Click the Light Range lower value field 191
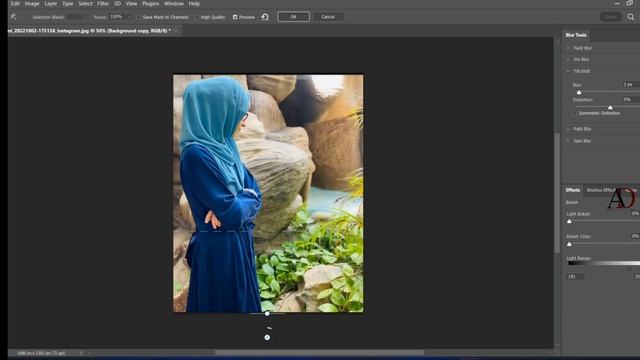 tap(575, 277)
